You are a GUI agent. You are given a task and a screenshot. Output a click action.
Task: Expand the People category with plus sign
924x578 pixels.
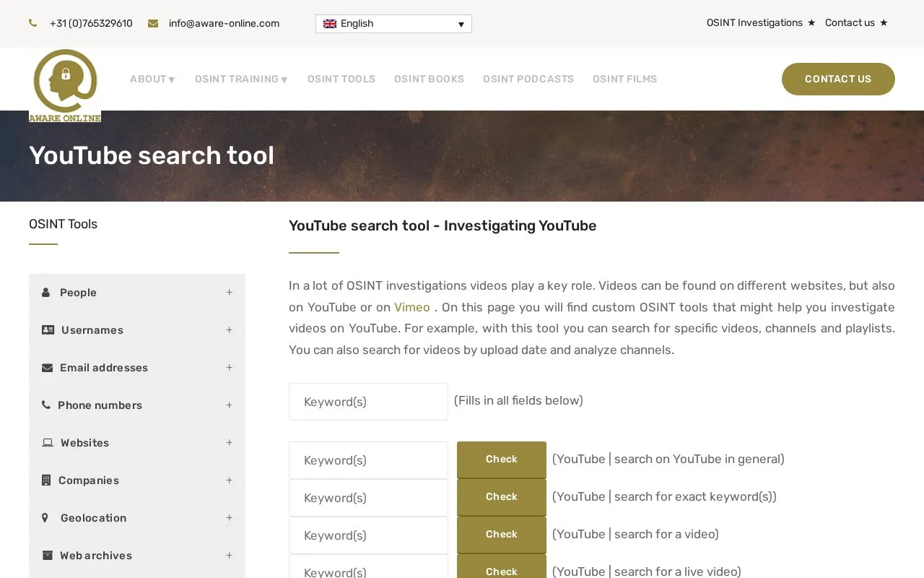click(229, 293)
